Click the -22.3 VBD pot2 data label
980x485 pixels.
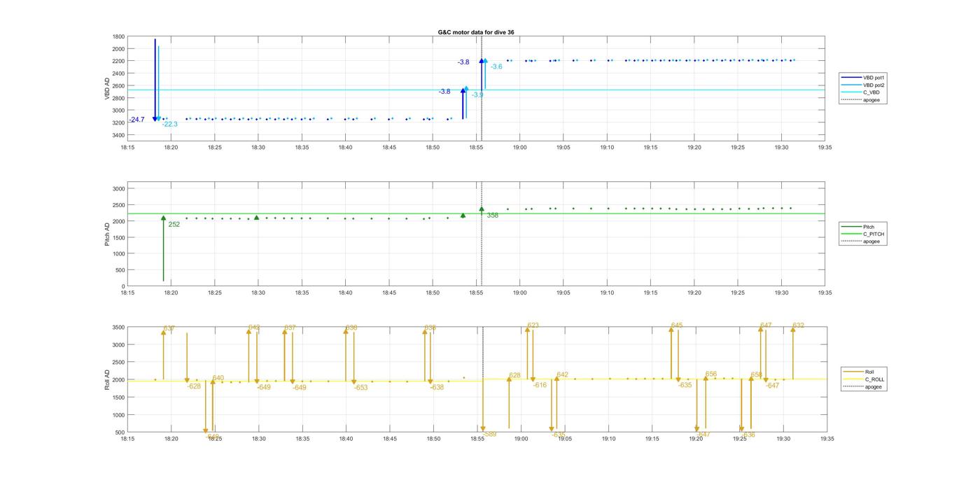[170, 124]
